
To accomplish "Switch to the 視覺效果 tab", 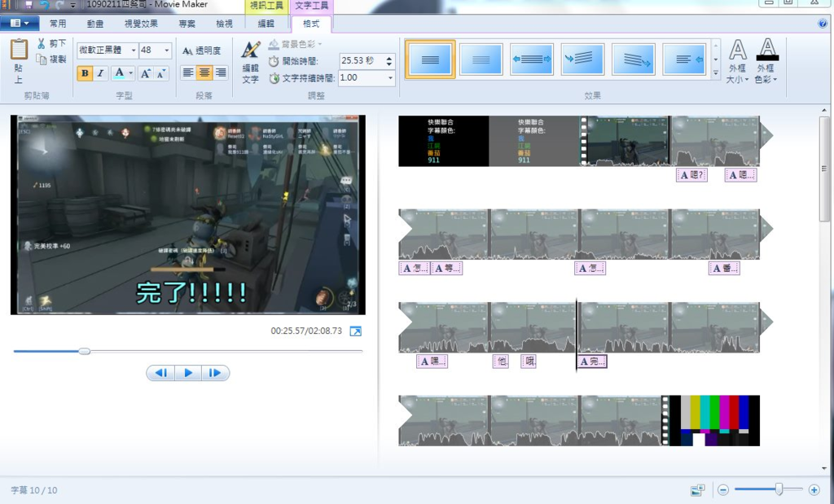I will tap(141, 24).
